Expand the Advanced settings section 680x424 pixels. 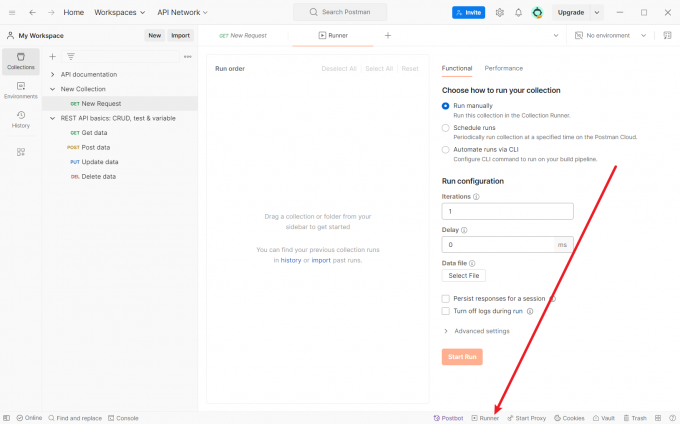(x=476, y=331)
